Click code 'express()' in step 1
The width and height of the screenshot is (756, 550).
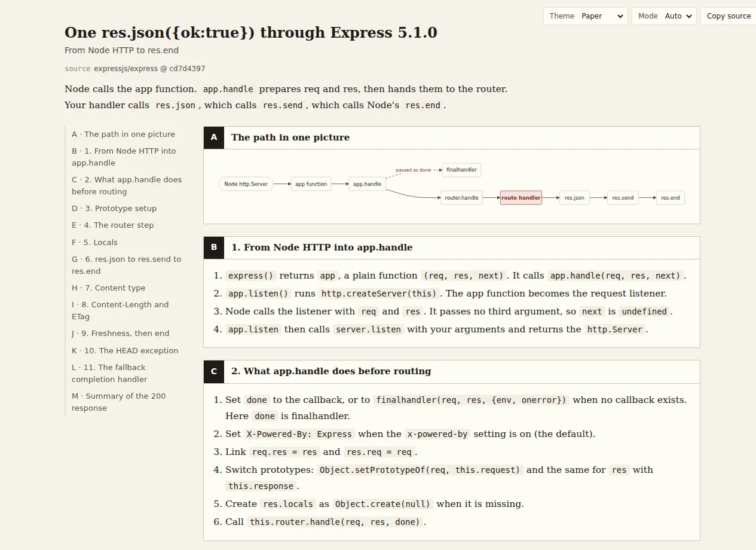click(251, 276)
